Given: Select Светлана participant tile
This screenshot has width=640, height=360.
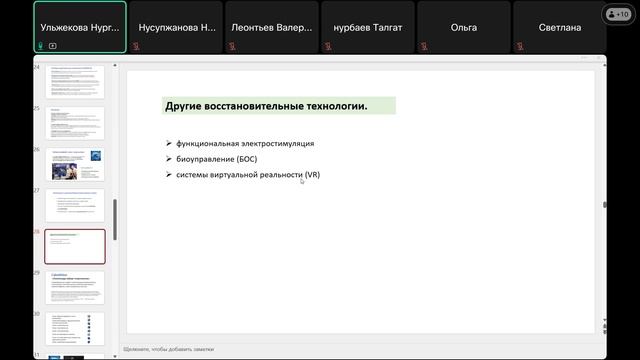Looking at the screenshot, I should point(560,27).
